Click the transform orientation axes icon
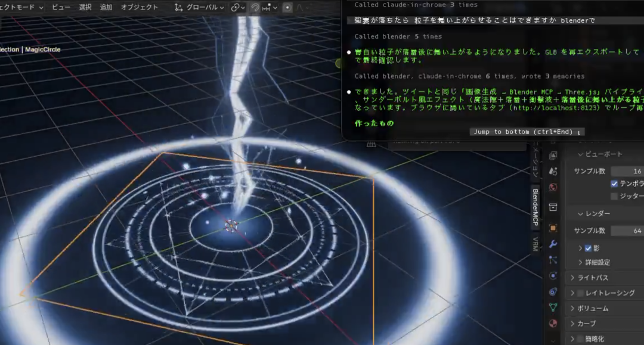The height and width of the screenshot is (345, 644). 179,7
